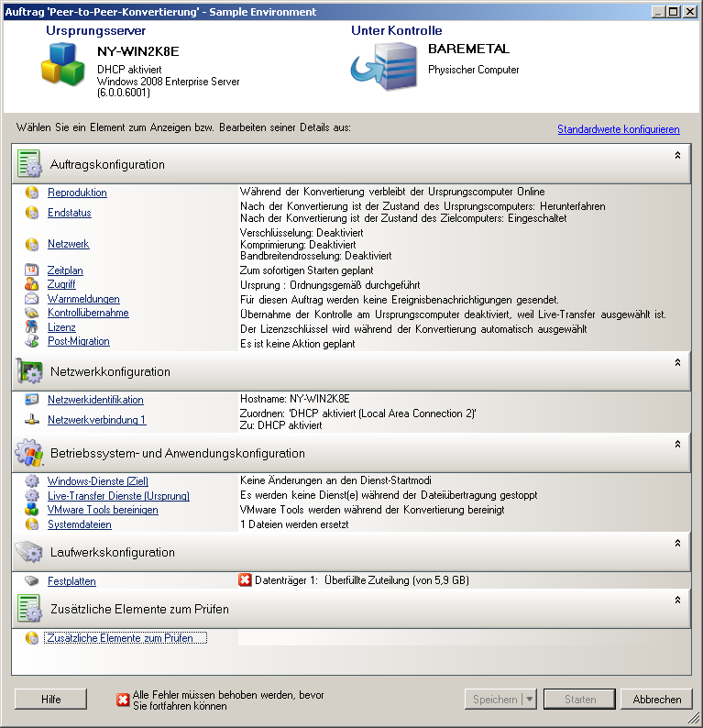Viewport: 703px width, 728px height.
Task: Click the Reproduktion row icon
Action: [32, 193]
